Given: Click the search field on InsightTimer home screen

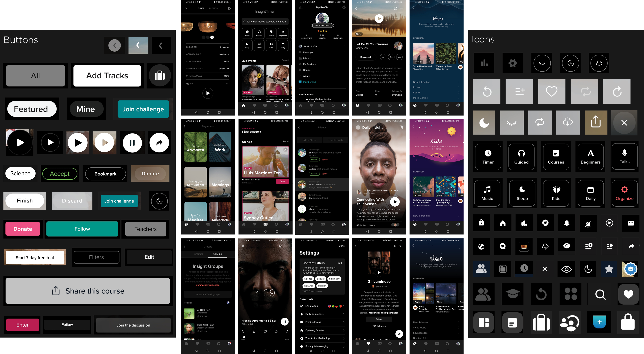Looking at the screenshot, I should click(x=265, y=22).
